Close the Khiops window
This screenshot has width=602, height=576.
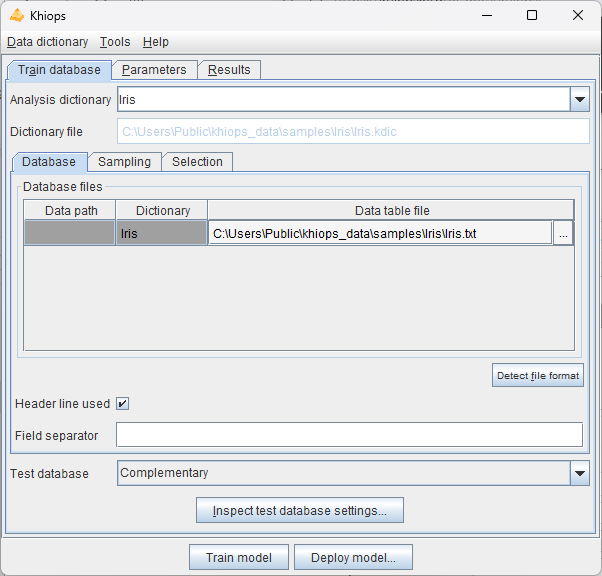[578, 16]
